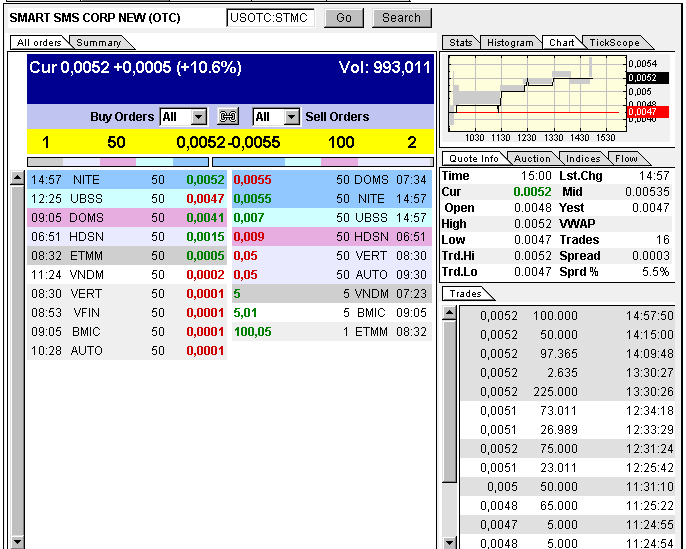The width and height of the screenshot is (686, 549).
Task: Click the order book scroll-down arrow
Action: (17, 541)
